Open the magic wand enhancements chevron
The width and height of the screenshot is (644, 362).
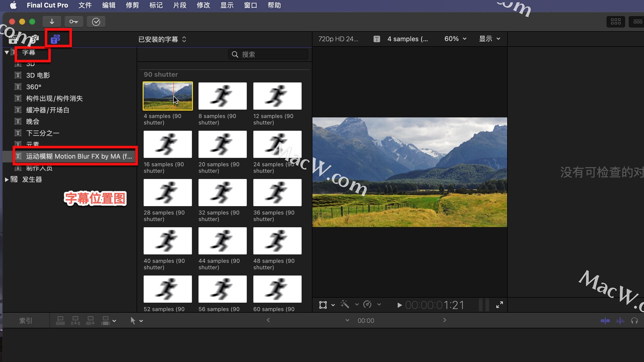pyautogui.click(x=357, y=304)
